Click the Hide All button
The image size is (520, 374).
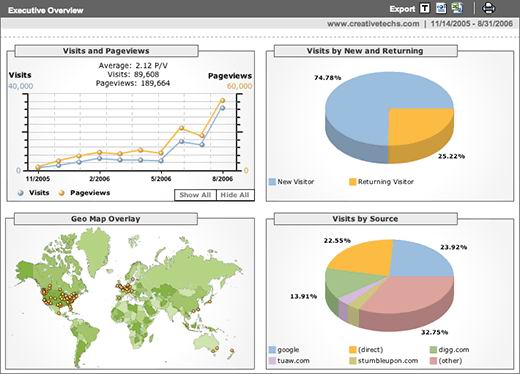tap(235, 195)
